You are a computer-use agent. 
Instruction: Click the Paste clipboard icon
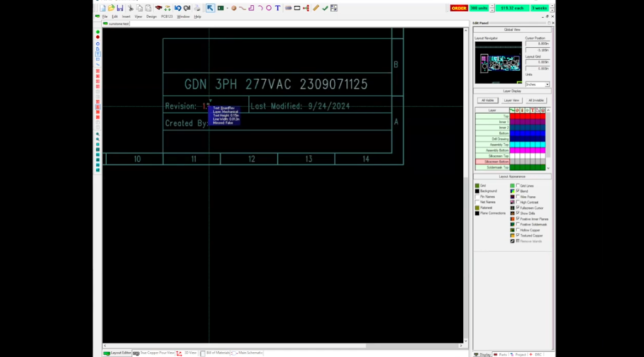pyautogui.click(x=148, y=8)
